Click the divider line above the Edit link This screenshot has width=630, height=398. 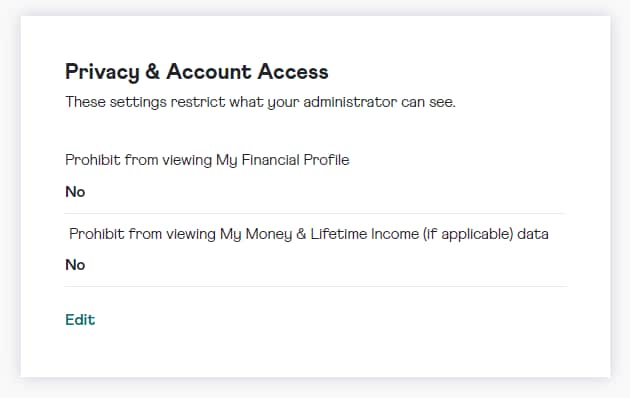315,287
